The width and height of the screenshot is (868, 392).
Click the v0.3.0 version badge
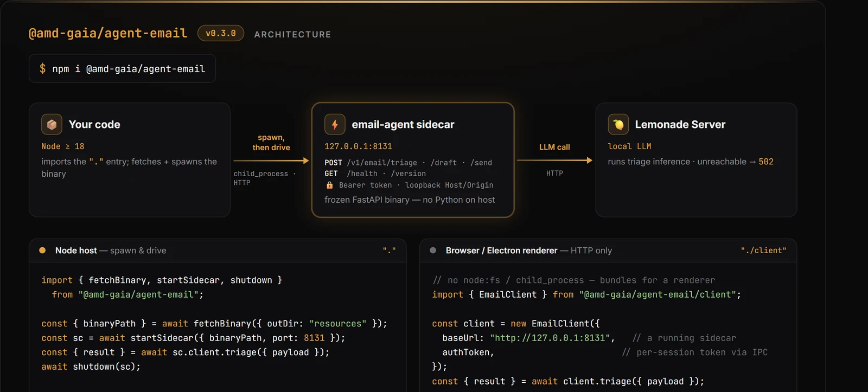[221, 33]
